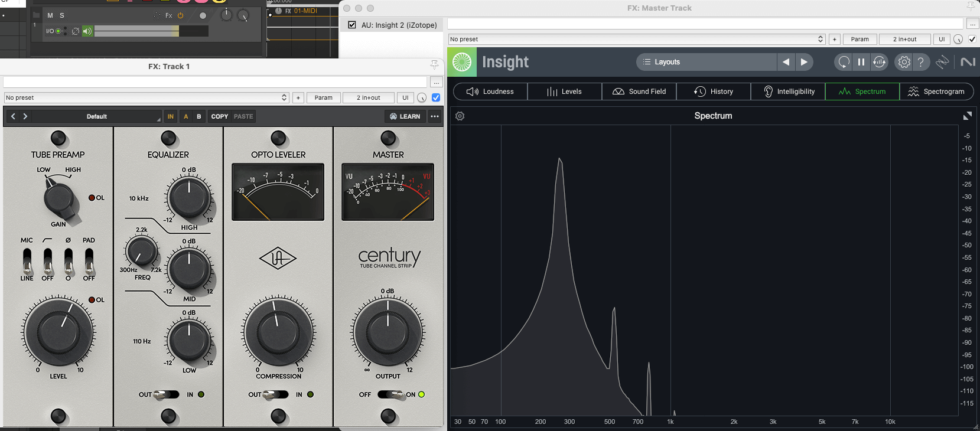Open Insight global settings gear

click(904, 62)
